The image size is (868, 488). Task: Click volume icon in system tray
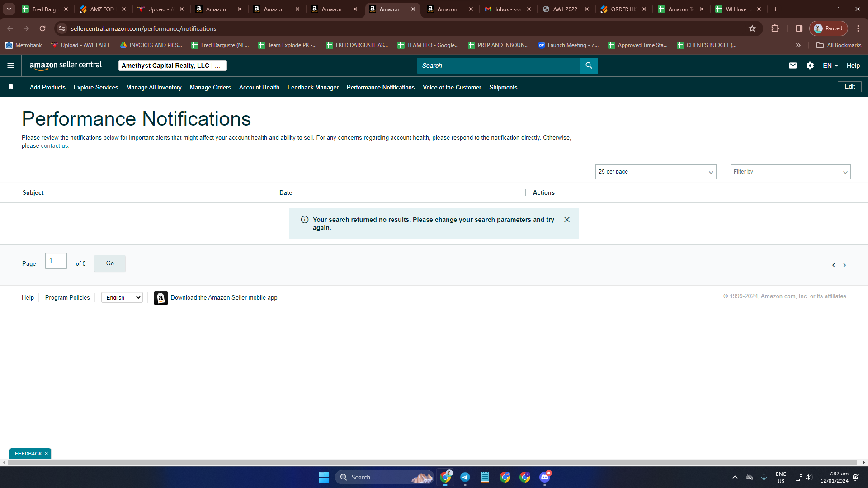(809, 477)
